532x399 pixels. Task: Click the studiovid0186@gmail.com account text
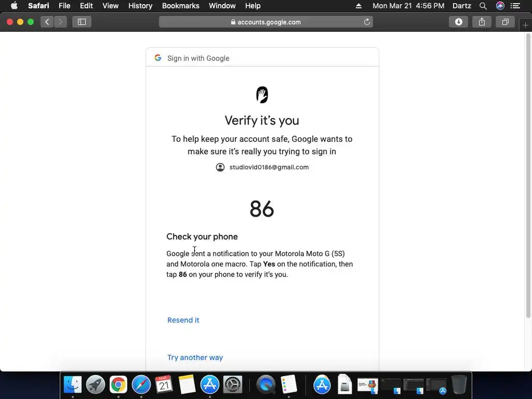coord(269,167)
